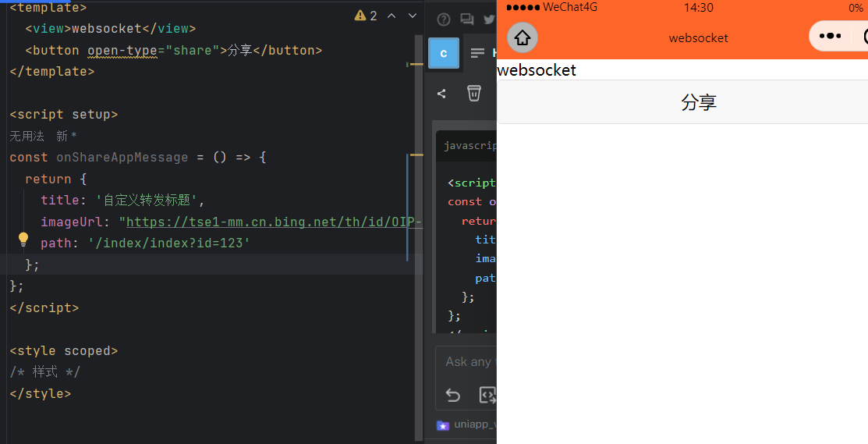Click the undo arrow in chat input
868x444 pixels.
point(453,396)
